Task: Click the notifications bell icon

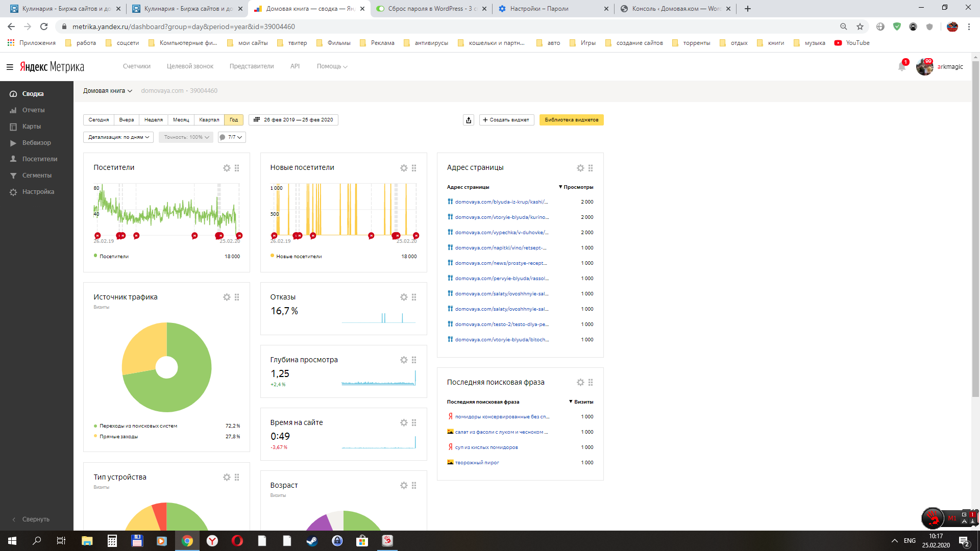Action: pyautogui.click(x=901, y=67)
